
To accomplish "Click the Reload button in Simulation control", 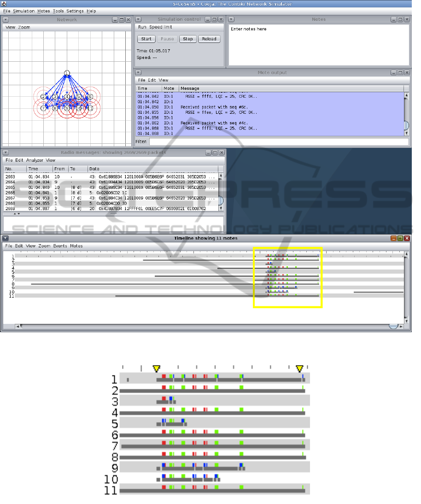I will point(209,39).
